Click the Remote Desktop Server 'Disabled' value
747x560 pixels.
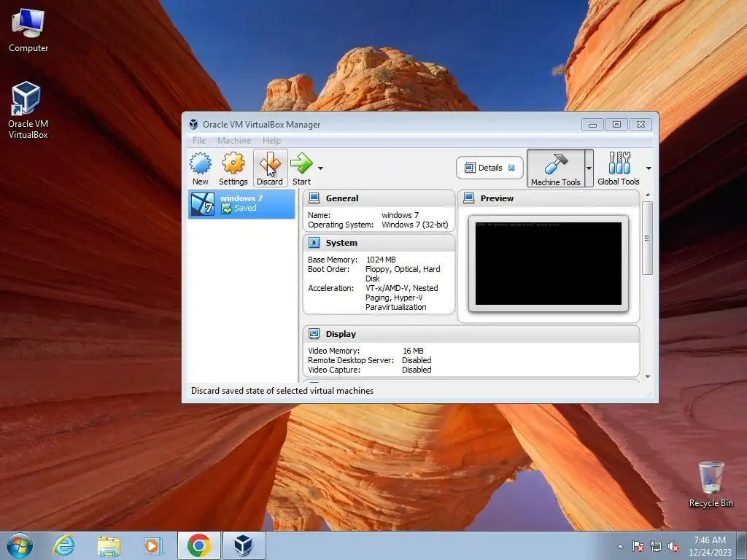[x=417, y=360]
